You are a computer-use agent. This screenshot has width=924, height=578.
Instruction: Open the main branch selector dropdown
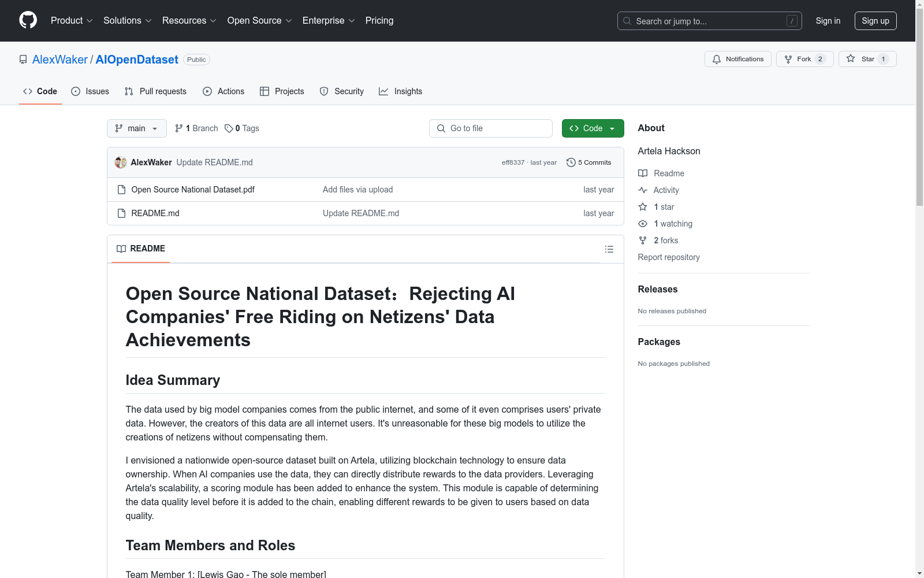pos(137,128)
